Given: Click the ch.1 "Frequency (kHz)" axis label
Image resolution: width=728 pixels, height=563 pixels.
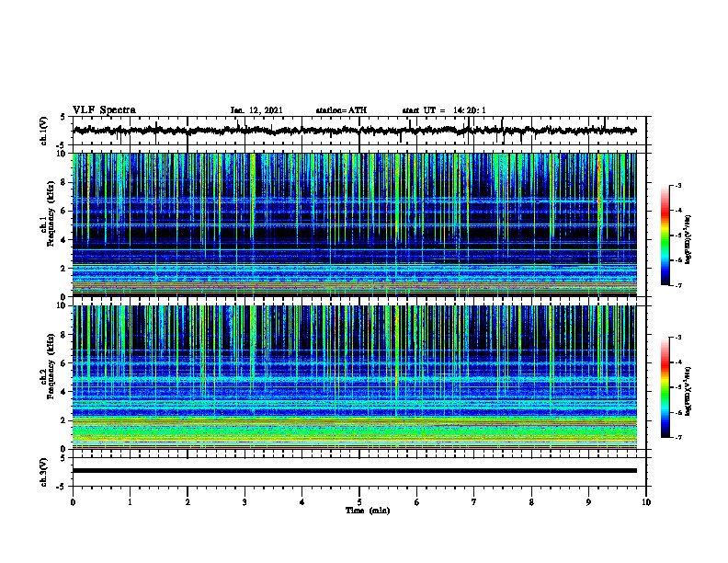Looking at the screenshot, I should point(51,213).
